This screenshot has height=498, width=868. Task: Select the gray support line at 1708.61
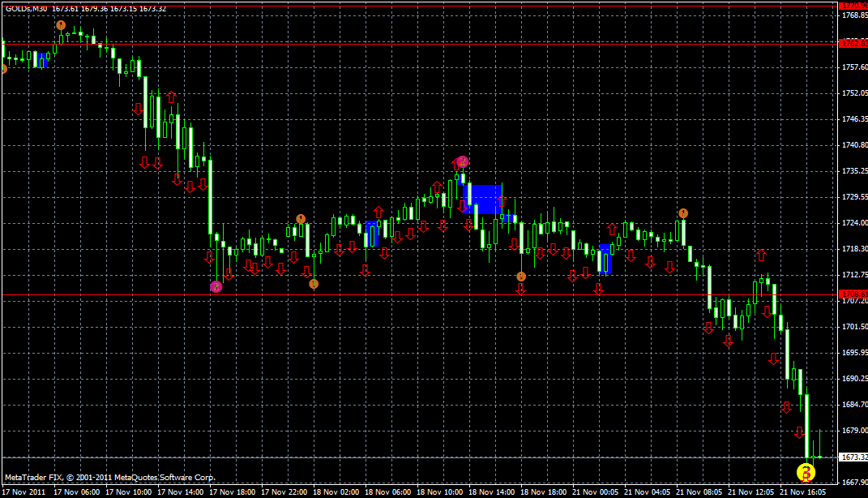(405, 294)
